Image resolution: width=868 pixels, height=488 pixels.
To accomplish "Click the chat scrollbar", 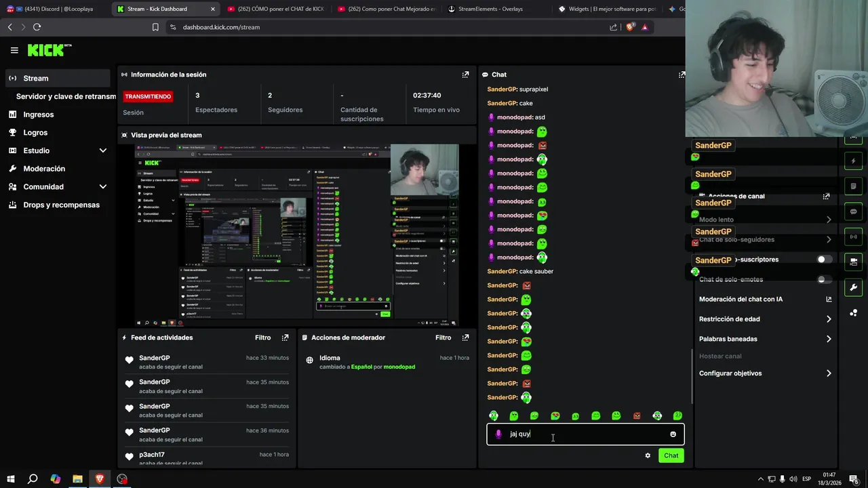I will click(x=692, y=376).
